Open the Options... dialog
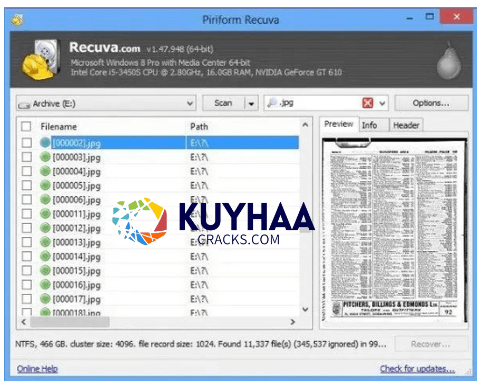Viewport: 484px width, 386px height. 431,103
